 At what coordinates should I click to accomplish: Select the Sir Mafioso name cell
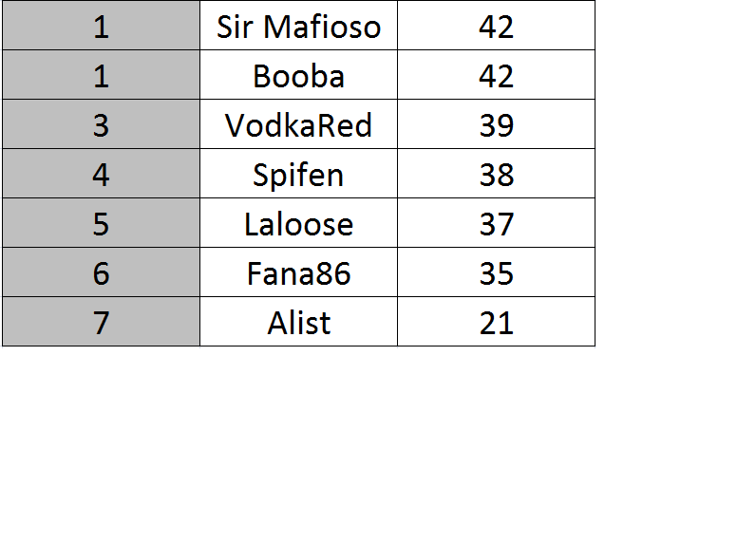(x=298, y=25)
